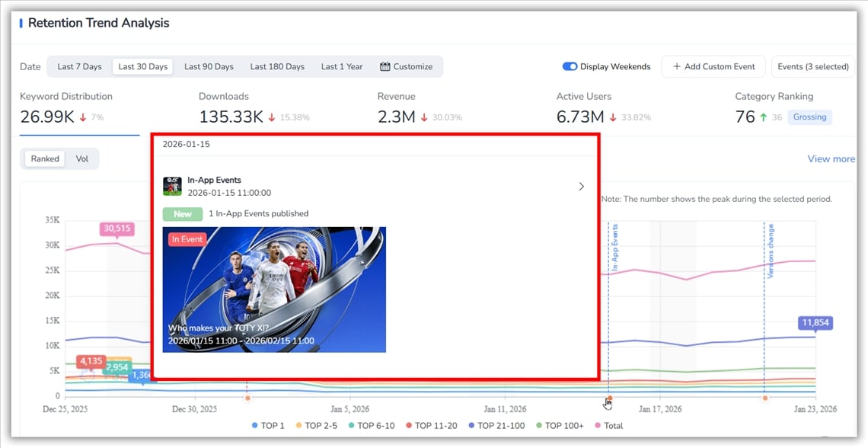Image resolution: width=868 pixels, height=448 pixels.
Task: Click the plus icon for Add Custom Event
Action: [676, 67]
